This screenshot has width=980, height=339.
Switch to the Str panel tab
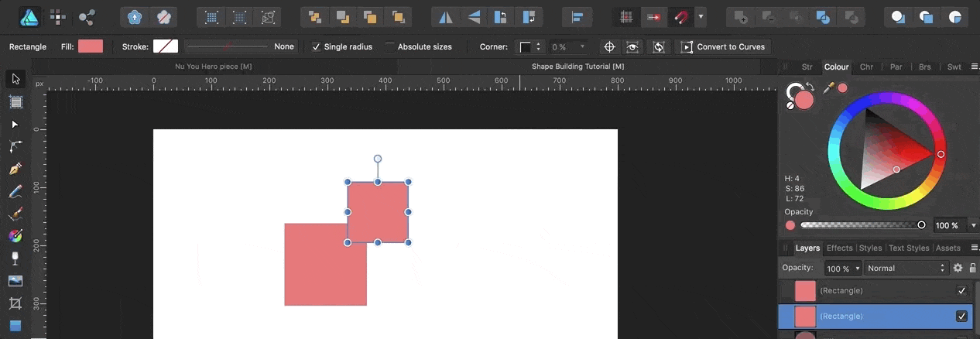[807, 67]
